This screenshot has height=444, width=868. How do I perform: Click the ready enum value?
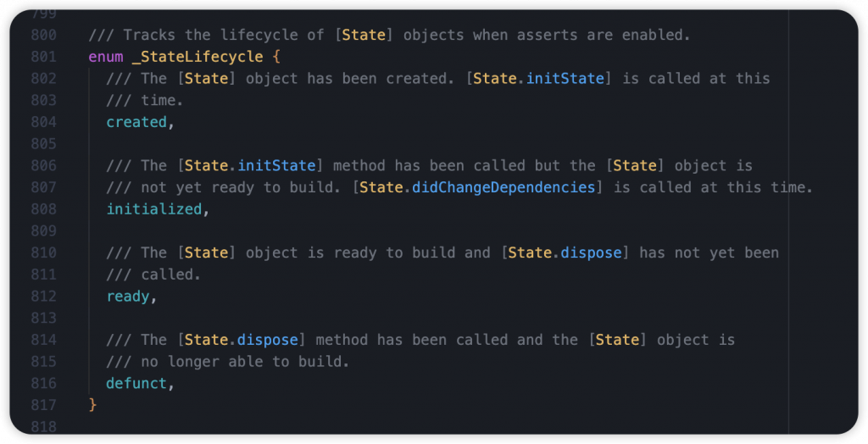point(128,297)
